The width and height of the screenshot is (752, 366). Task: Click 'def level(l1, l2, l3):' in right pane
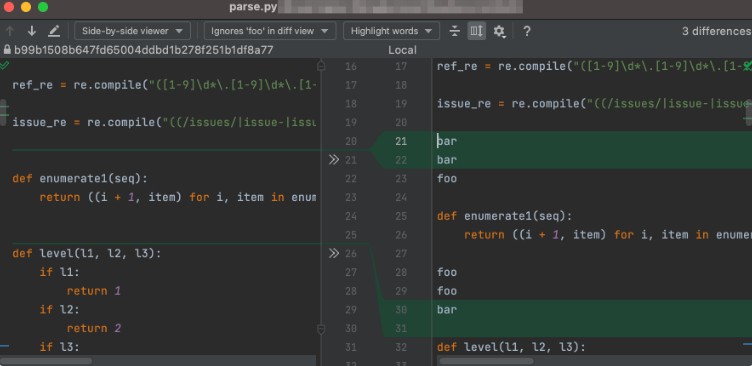coord(511,347)
